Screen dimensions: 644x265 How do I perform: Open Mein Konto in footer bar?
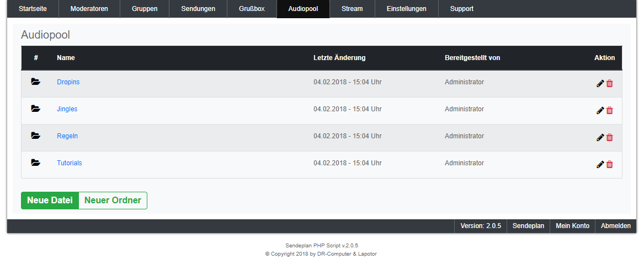[572, 226]
